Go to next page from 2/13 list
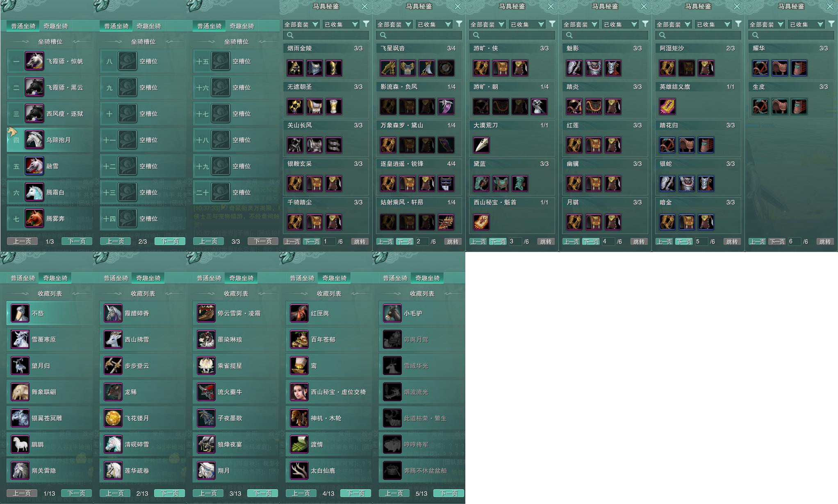The height and width of the screenshot is (504, 838). point(169,493)
